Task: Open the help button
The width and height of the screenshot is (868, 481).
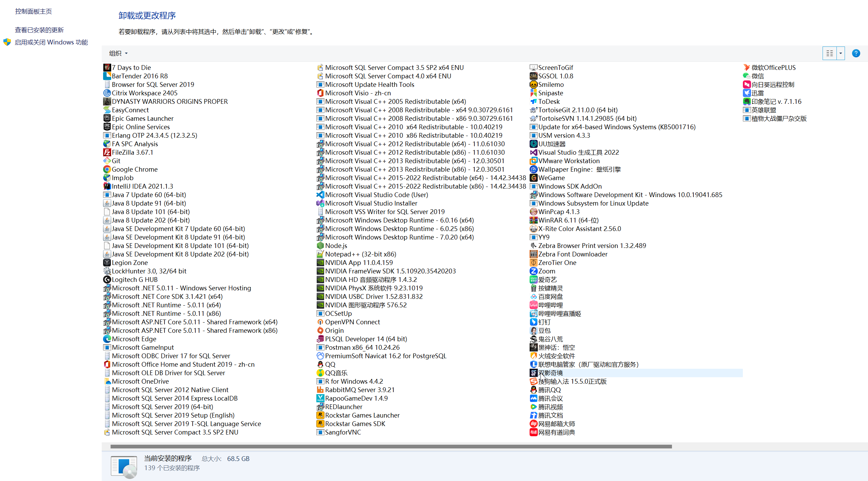Action: [x=856, y=53]
